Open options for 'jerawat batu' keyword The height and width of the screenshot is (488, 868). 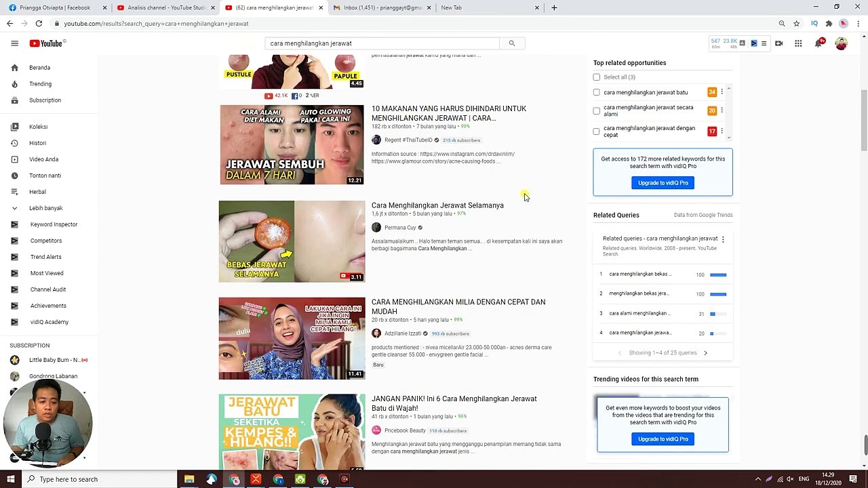[x=722, y=92]
